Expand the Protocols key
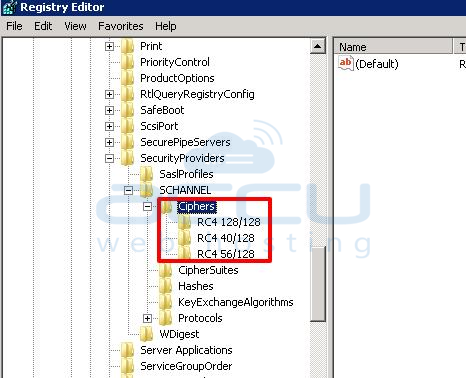Viewport: 466px width, 378px height. click(147, 318)
